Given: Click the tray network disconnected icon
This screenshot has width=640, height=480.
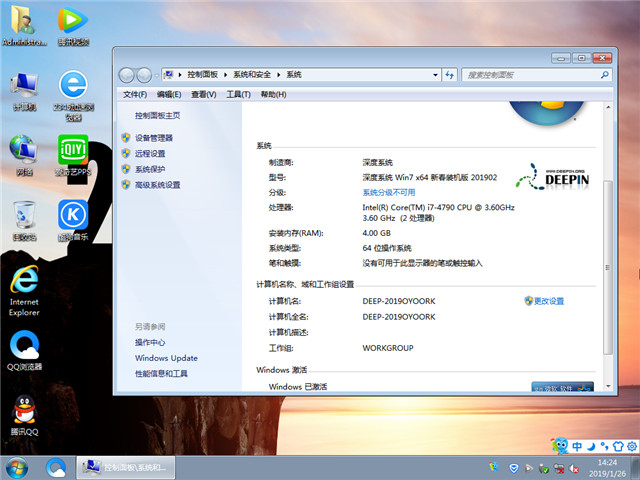Looking at the screenshot, I should tap(559, 469).
